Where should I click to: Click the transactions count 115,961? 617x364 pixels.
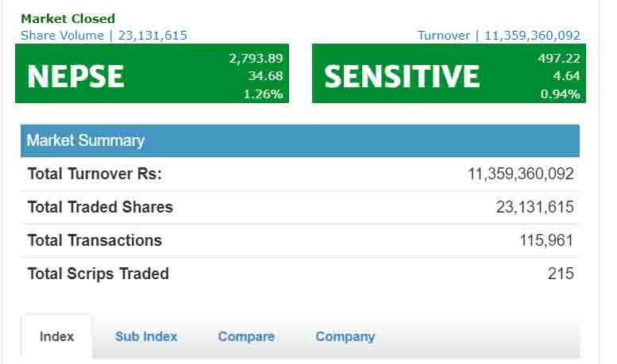(546, 240)
